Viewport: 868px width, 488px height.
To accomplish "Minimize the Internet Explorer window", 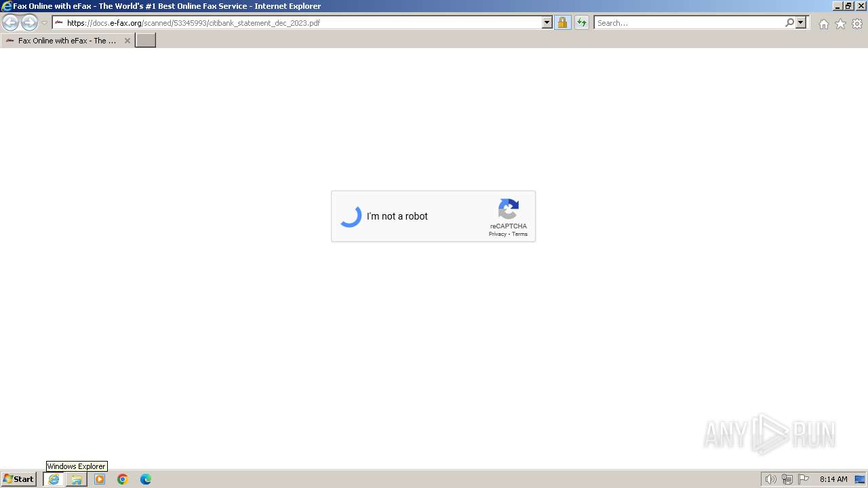I will 837,5.
